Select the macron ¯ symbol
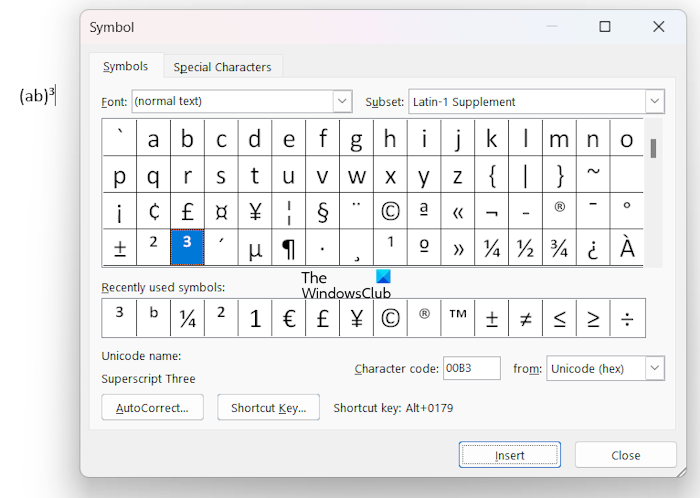 coord(593,211)
